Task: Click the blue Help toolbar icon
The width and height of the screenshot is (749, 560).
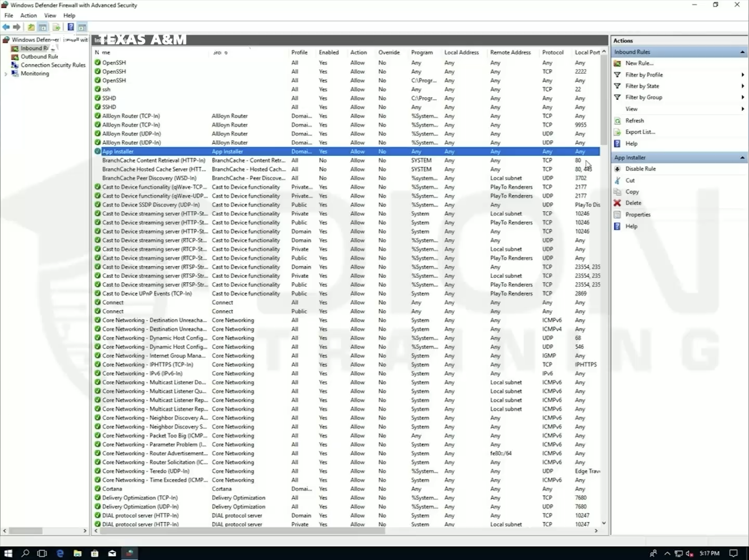Action: (70, 27)
